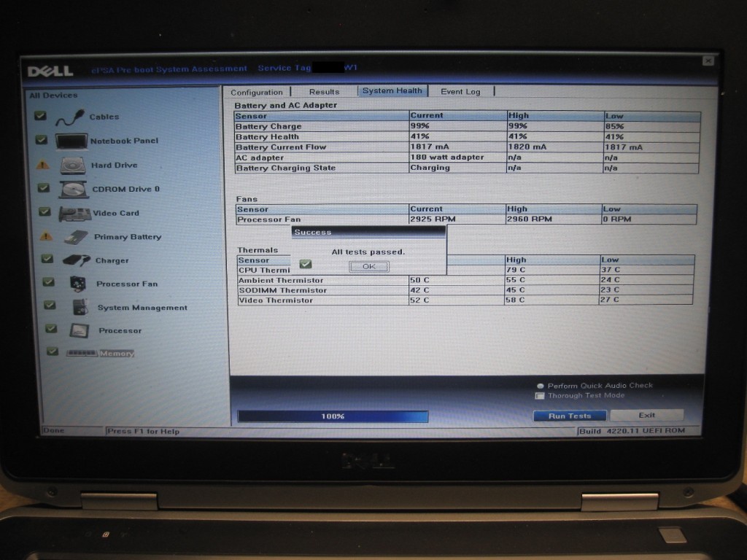Click the 180 watt adapter value
Viewport: 747px width, 560px height.
[447, 157]
